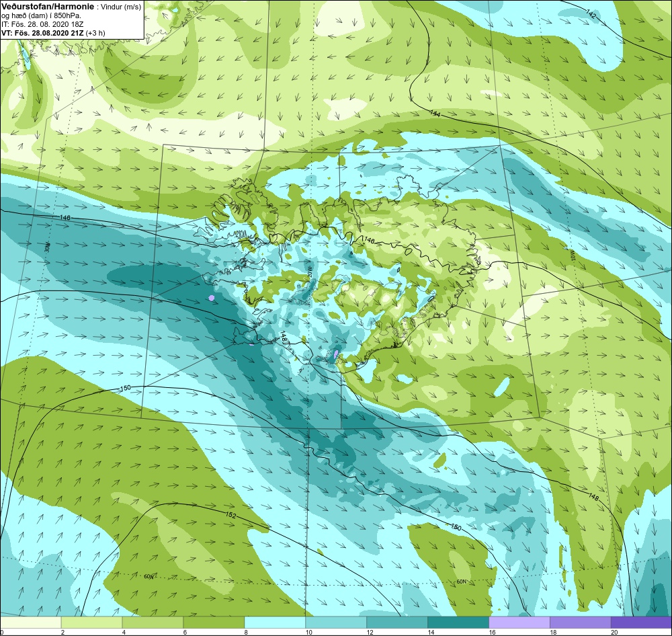Click the medium purple 18–20 m/s legend swatch
This screenshot has height=636, width=672.
[x=581, y=621]
